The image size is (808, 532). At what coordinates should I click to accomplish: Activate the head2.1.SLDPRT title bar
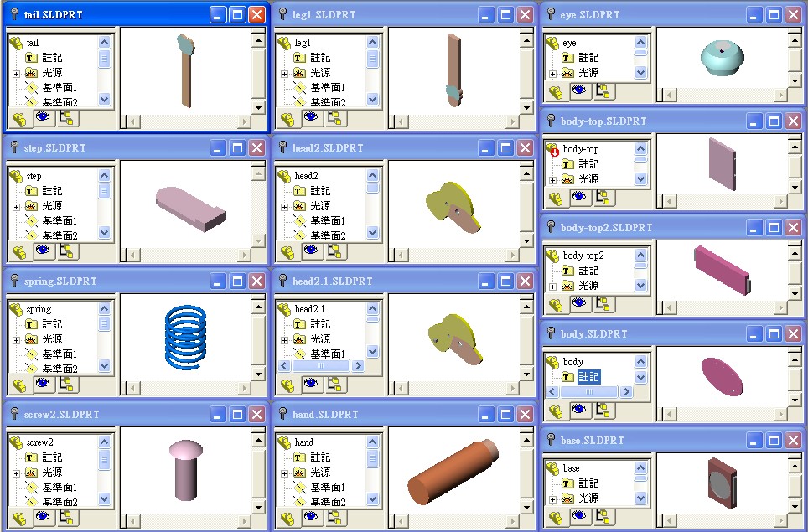click(x=404, y=281)
